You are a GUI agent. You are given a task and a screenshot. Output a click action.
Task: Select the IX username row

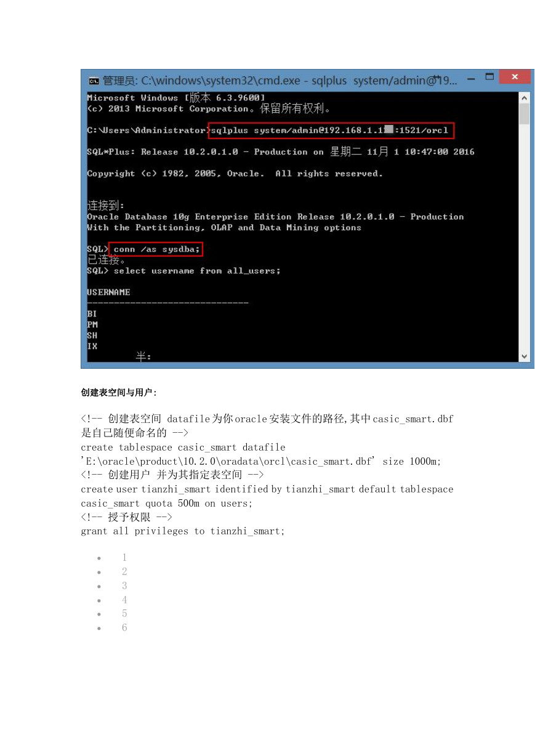(92, 347)
